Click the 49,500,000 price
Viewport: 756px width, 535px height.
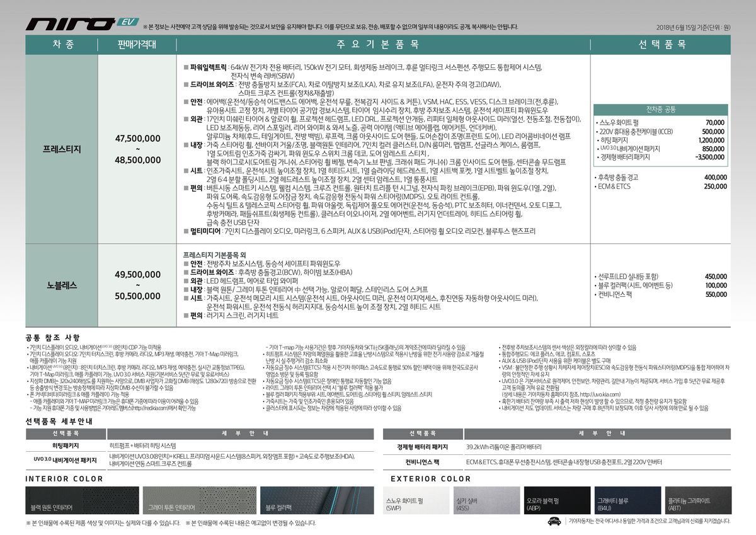[138, 274]
